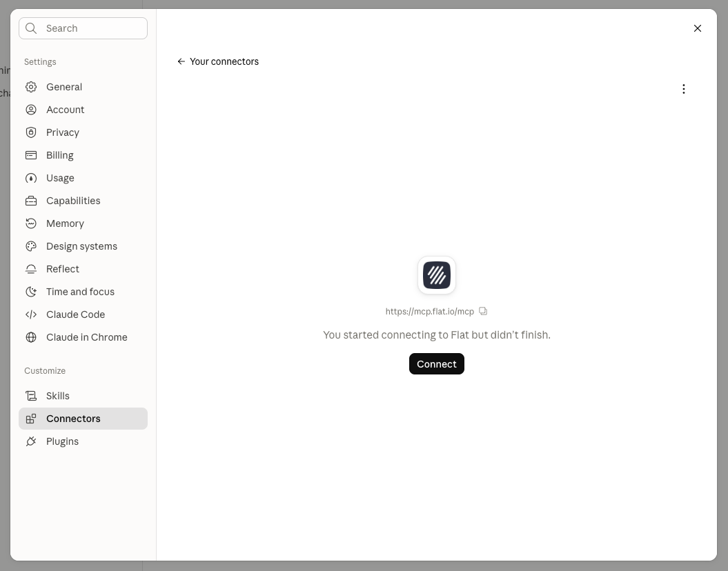This screenshot has height=571, width=728.
Task: Click the search magnifier icon
Action: pyautogui.click(x=31, y=28)
